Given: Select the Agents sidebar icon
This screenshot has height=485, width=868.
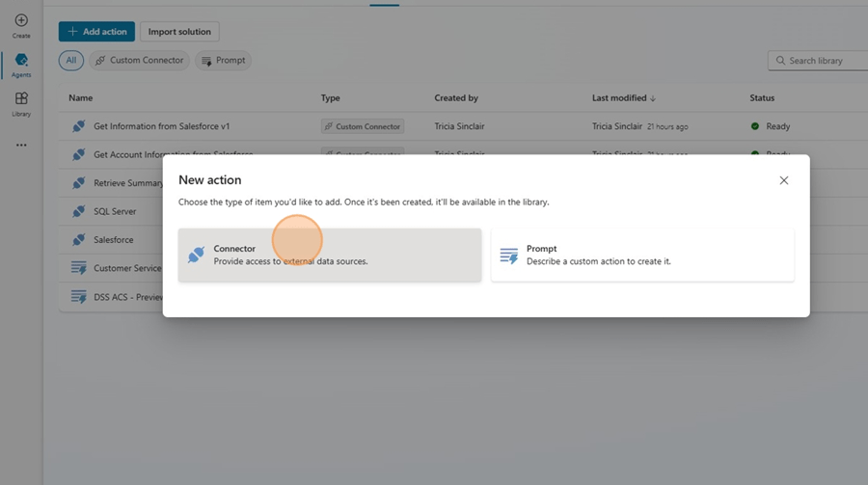Looking at the screenshot, I should pyautogui.click(x=21, y=65).
